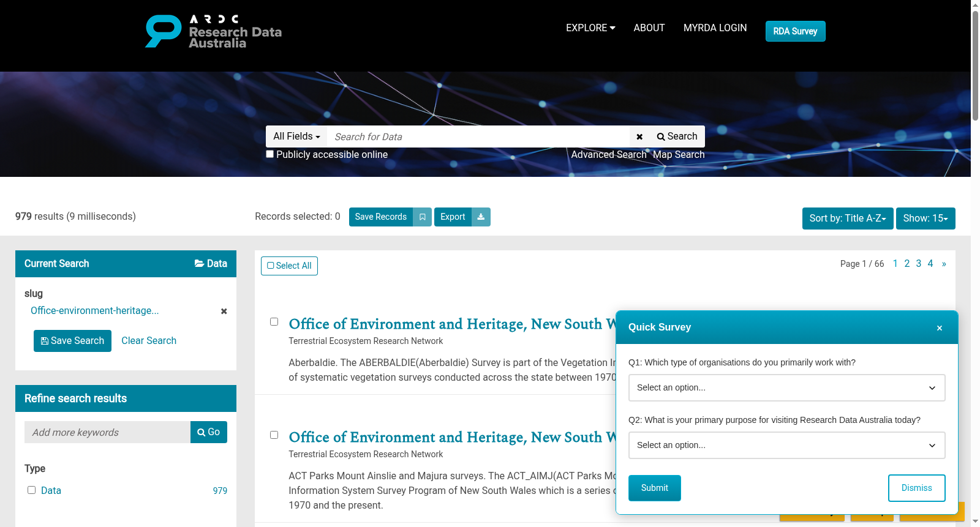The width and height of the screenshot is (980, 527).
Task: Click the Go keyword button
Action: 209,432
